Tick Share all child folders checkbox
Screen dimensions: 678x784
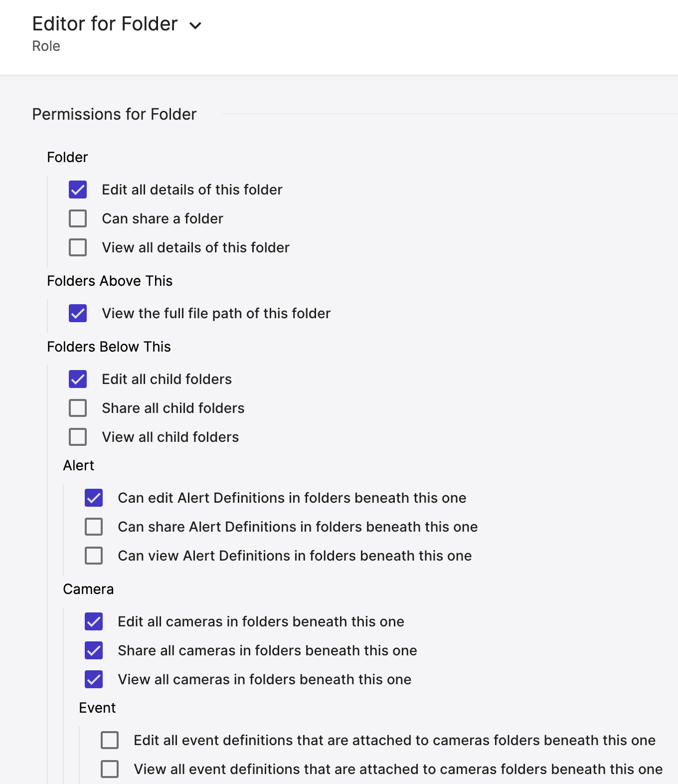coord(78,408)
